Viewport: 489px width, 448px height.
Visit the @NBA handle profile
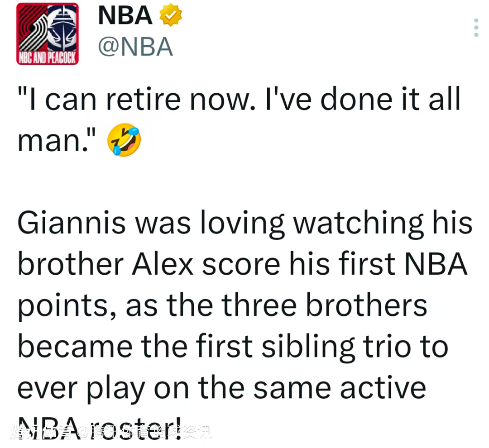(x=135, y=47)
